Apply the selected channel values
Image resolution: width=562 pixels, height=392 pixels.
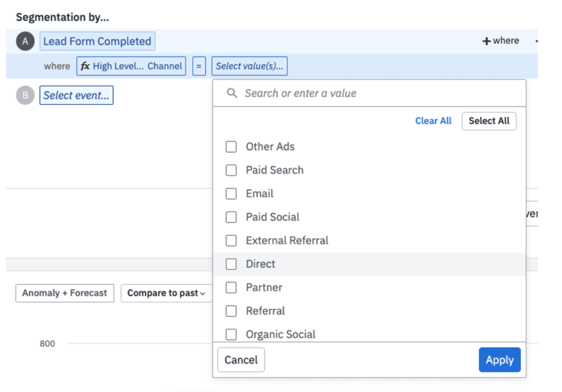499,359
